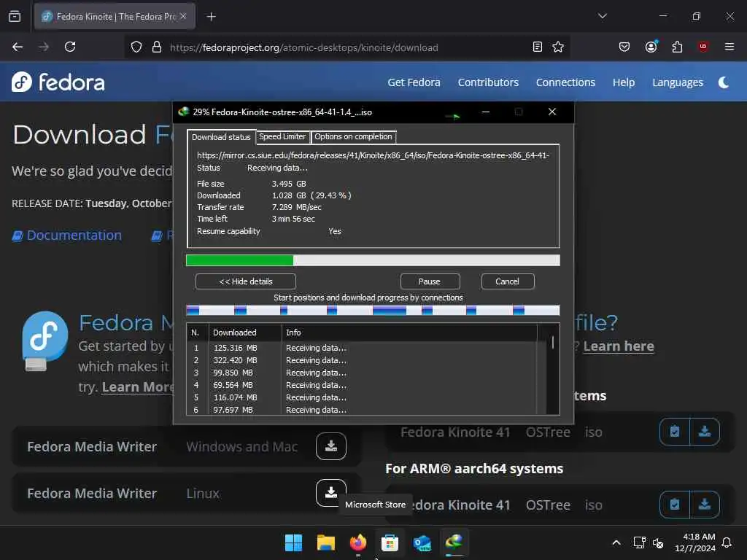Select connection row with 97.697 MB
747x560 pixels.
362,410
